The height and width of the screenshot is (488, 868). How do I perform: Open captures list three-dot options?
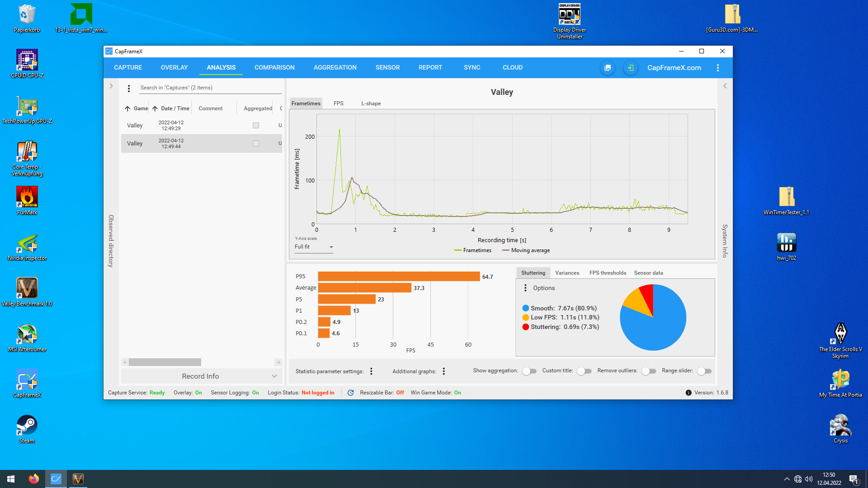tap(129, 89)
